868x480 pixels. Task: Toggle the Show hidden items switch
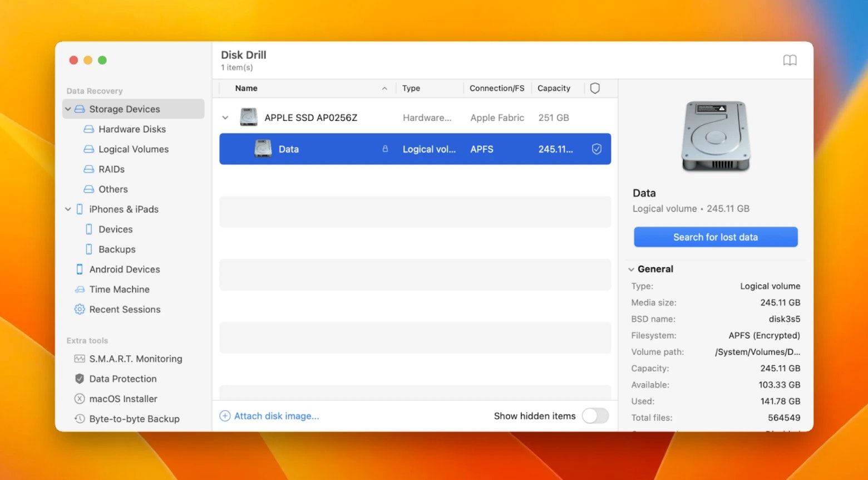click(x=595, y=416)
